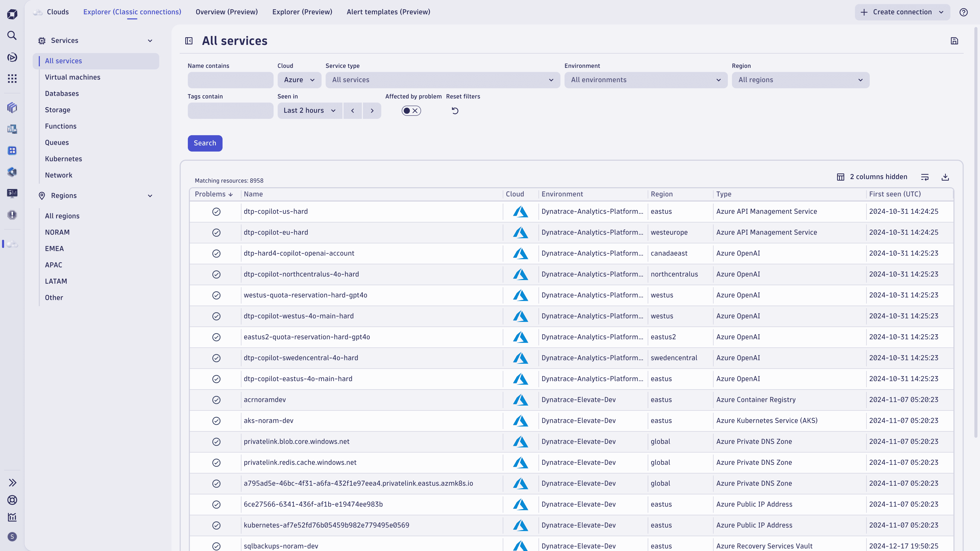Viewport: 980px width, 551px height.
Task: Toggle line wrap icon above table
Action: tap(925, 177)
